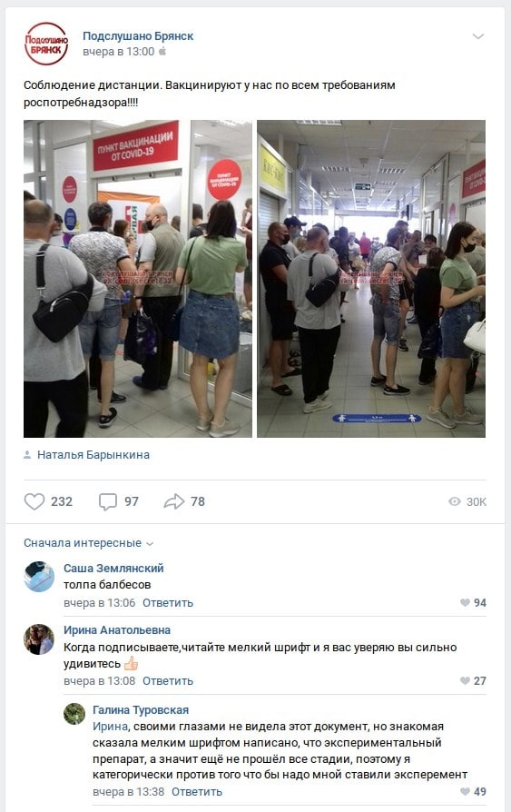Like Саша Землянский's comment heart

tap(465, 603)
